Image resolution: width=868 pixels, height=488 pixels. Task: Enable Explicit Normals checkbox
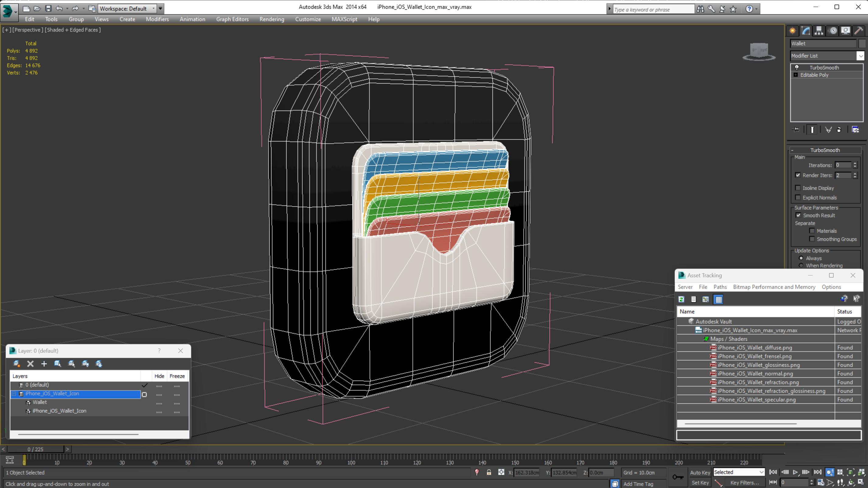pos(798,198)
